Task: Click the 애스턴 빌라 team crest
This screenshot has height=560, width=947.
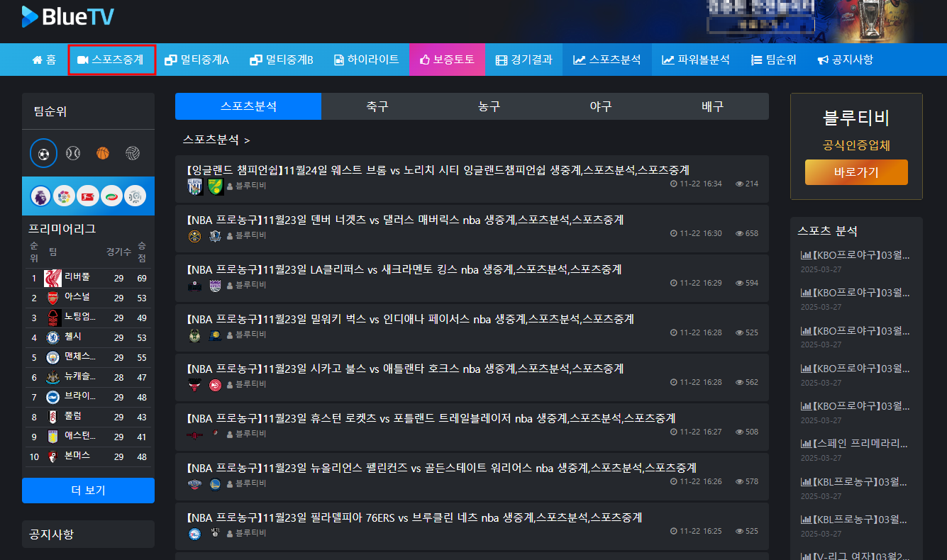Action: 53,437
